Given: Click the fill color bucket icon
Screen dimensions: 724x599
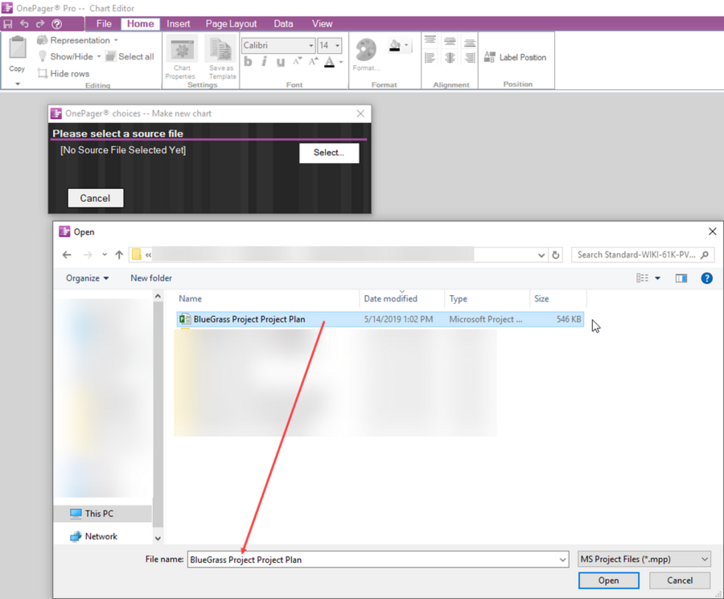Looking at the screenshot, I should tap(395, 46).
